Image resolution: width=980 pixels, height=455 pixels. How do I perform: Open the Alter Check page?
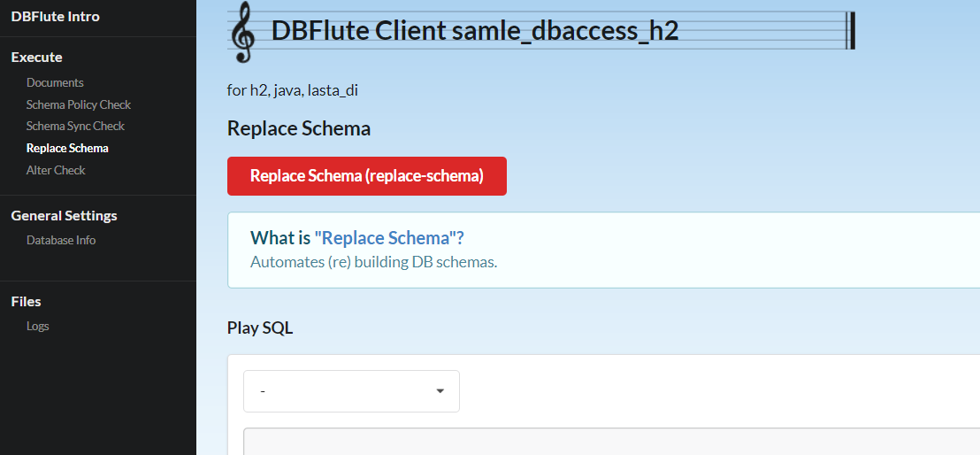click(56, 170)
